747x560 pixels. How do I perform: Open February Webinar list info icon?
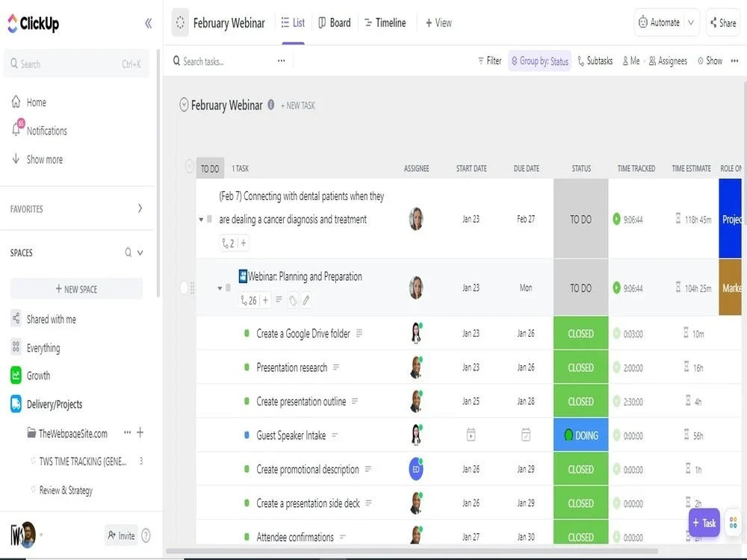point(270,105)
